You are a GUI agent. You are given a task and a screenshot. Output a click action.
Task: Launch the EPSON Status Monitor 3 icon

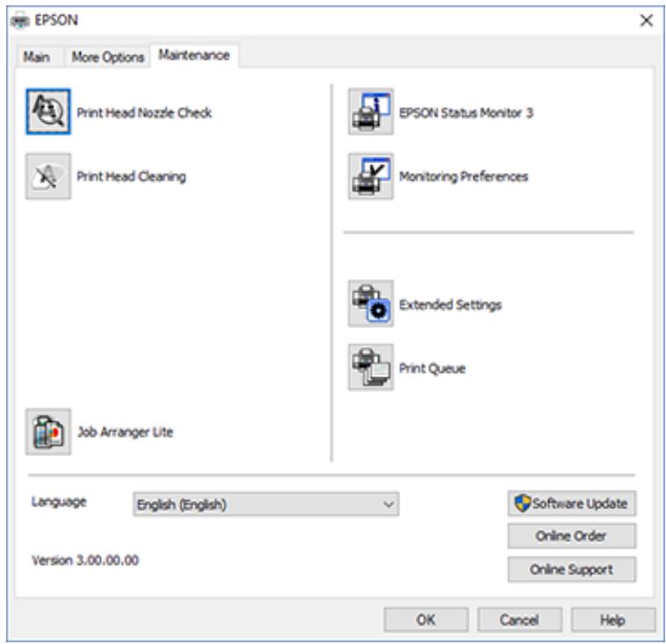(x=371, y=111)
